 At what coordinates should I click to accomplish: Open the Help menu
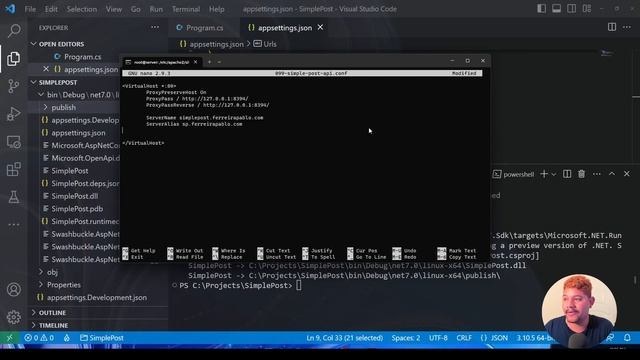coord(216,9)
